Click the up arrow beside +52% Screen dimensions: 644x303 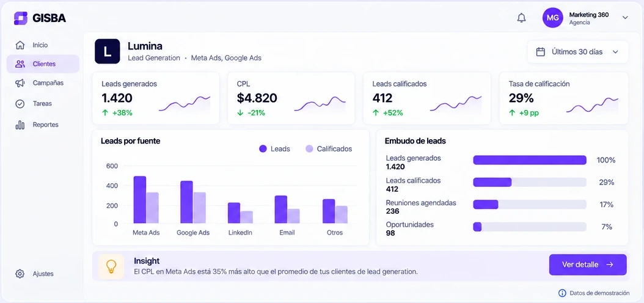[x=376, y=113]
